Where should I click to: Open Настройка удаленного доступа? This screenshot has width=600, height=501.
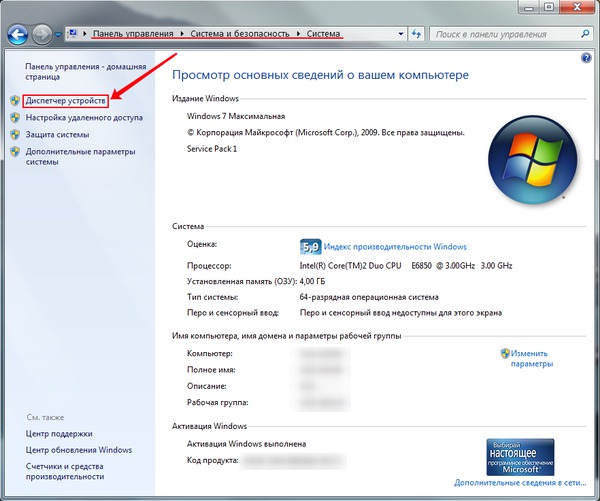point(84,117)
